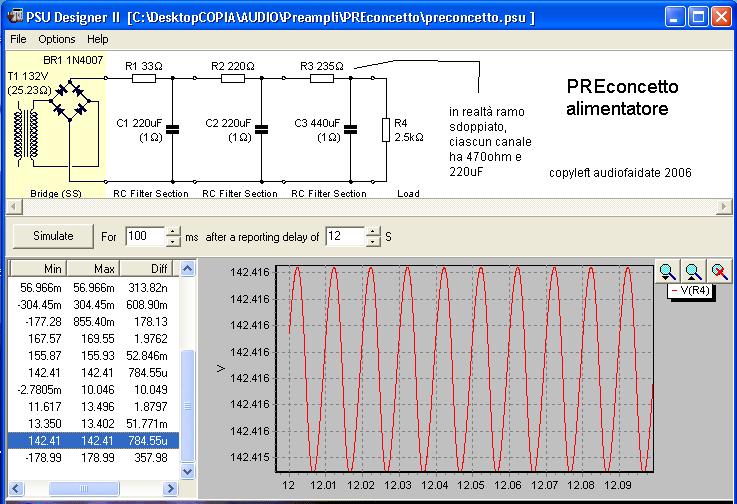Select the cell showing 1.8797

click(x=150, y=407)
